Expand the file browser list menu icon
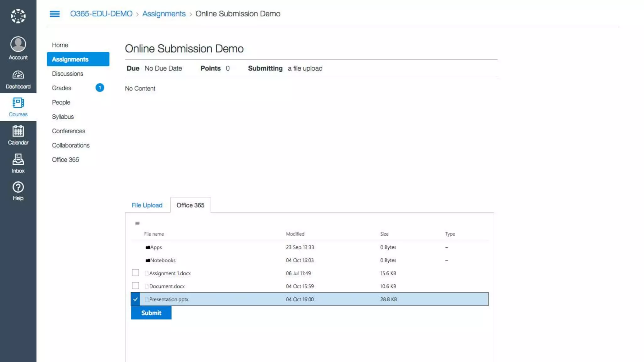 (137, 224)
